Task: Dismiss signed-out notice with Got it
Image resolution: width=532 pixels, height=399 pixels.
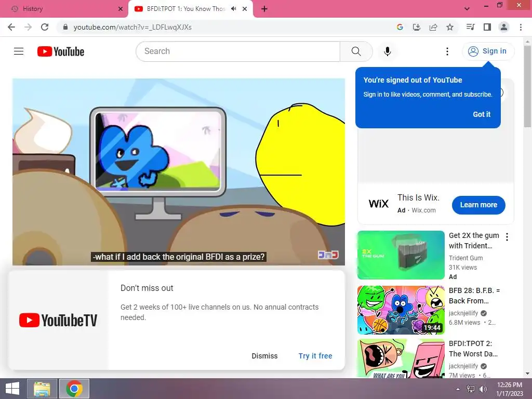Action: click(x=482, y=114)
